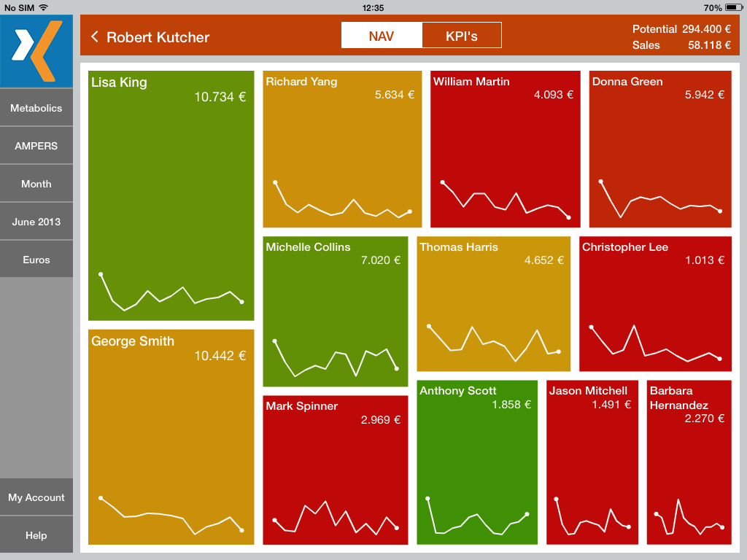Change the Month period setting
This screenshot has width=747, height=560.
36,184
